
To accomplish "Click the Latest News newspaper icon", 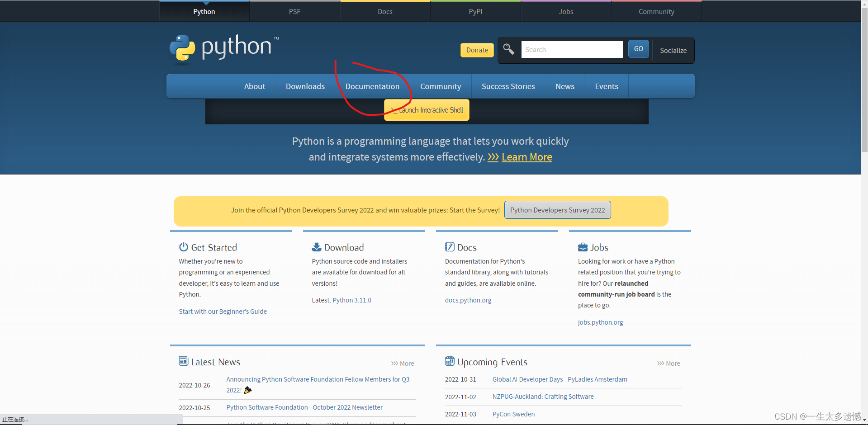I will click(x=183, y=361).
